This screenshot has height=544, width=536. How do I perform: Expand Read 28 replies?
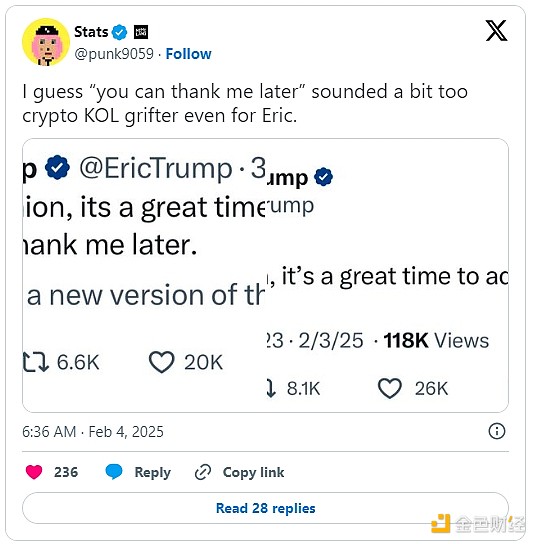tap(265, 508)
